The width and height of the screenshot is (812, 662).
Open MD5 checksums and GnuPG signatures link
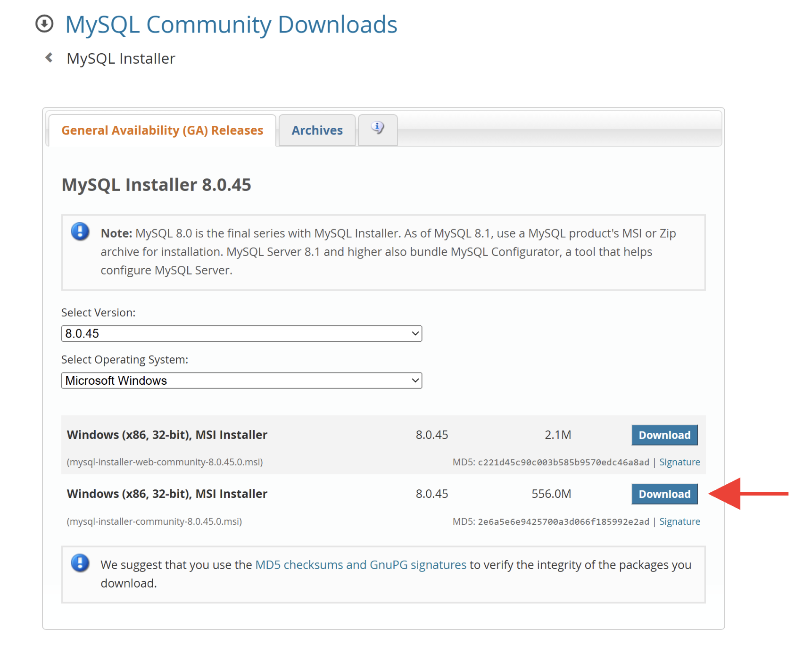pos(361,565)
